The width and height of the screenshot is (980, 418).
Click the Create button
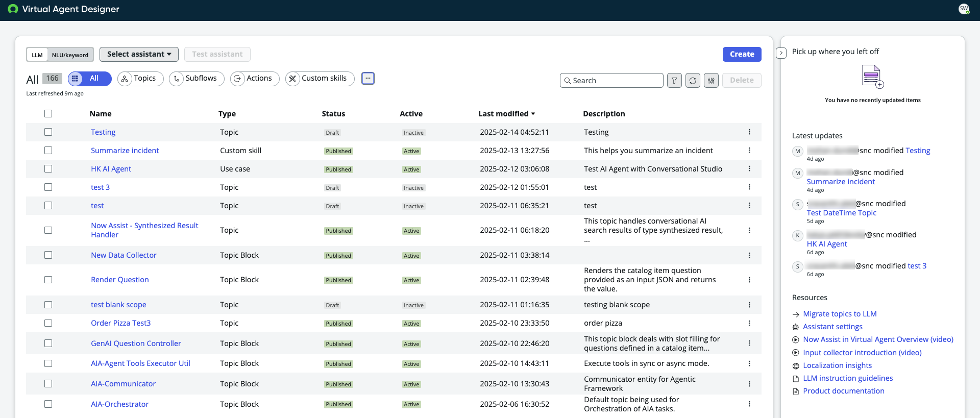coord(742,54)
